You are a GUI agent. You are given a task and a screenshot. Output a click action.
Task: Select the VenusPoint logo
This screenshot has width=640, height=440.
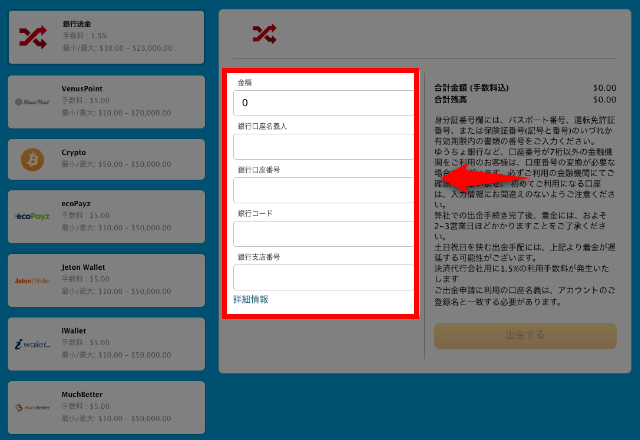tap(33, 101)
